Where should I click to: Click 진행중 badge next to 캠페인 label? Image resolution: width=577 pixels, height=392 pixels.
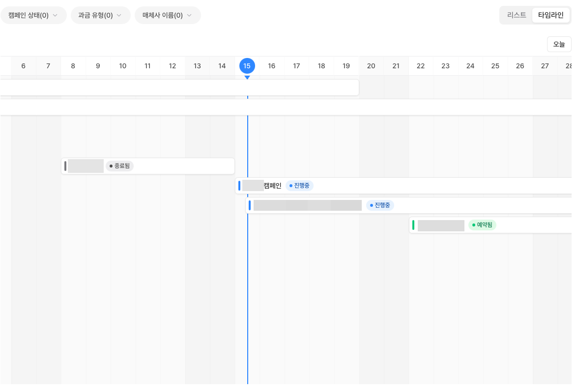tap(299, 186)
